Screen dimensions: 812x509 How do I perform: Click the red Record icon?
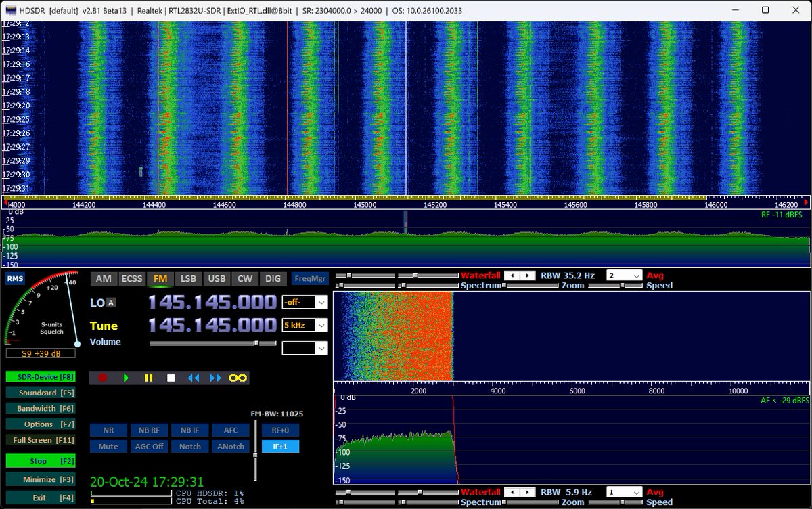click(102, 378)
